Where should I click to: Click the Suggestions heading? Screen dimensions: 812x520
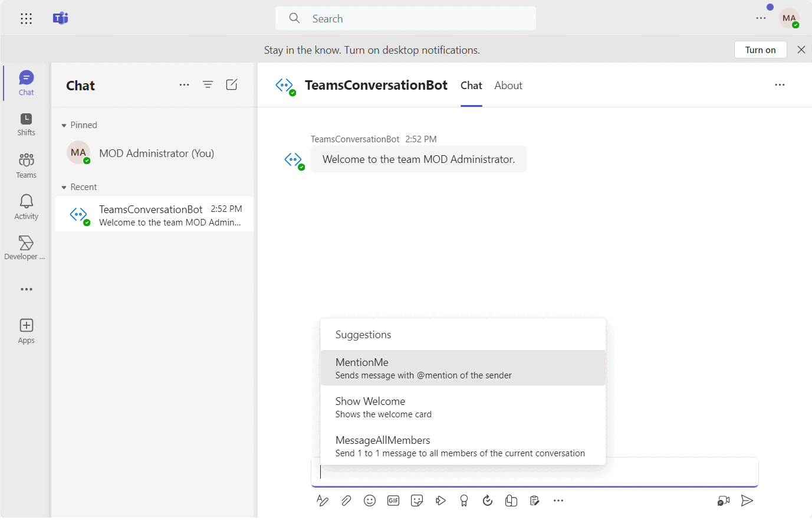[x=363, y=335]
